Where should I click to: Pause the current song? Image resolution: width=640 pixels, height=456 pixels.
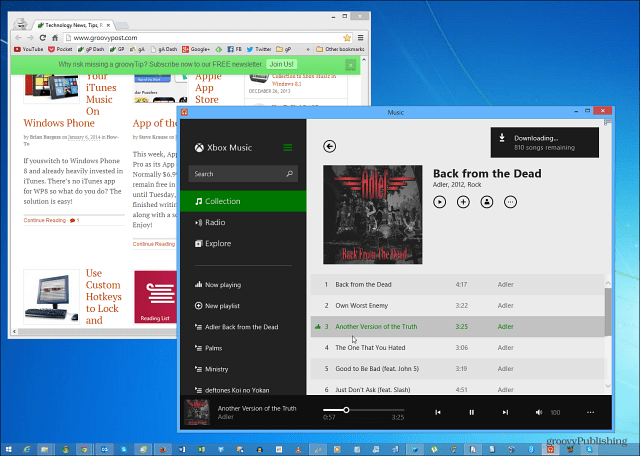tap(471, 412)
